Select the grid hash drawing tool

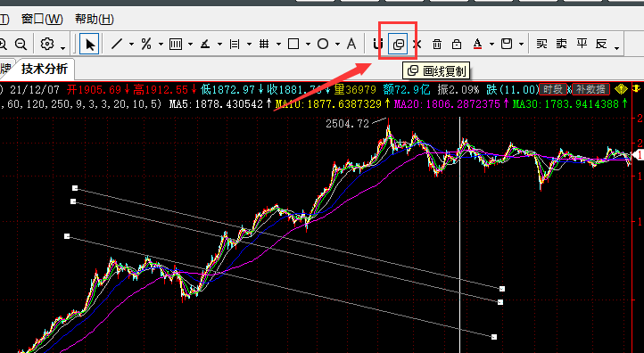tap(264, 44)
